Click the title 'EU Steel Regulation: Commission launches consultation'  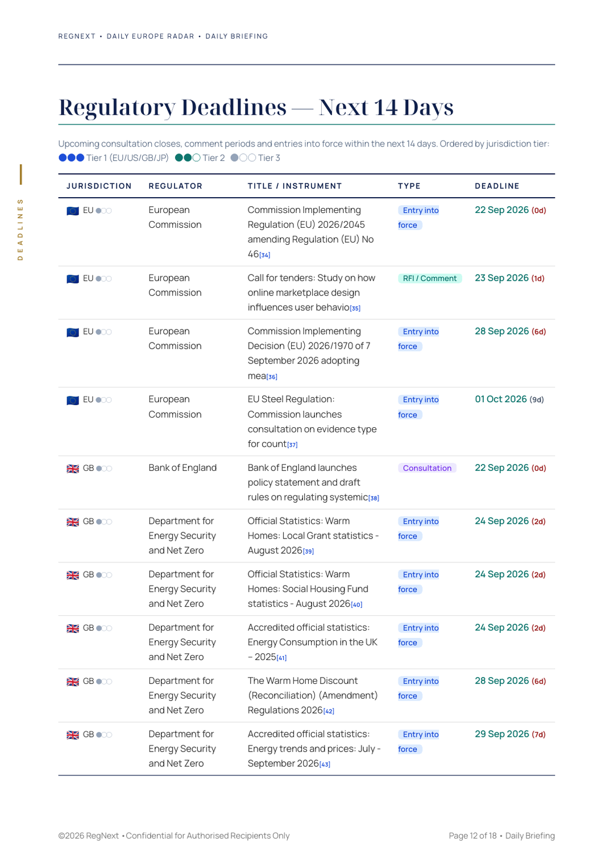[x=312, y=422]
